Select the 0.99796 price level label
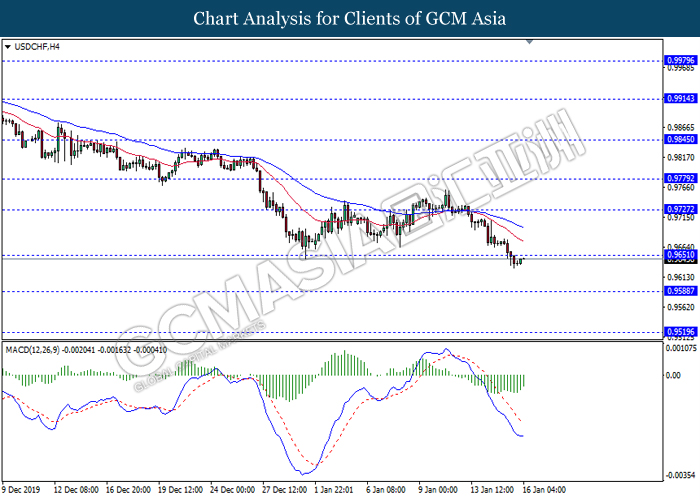700x500 pixels. (680, 60)
